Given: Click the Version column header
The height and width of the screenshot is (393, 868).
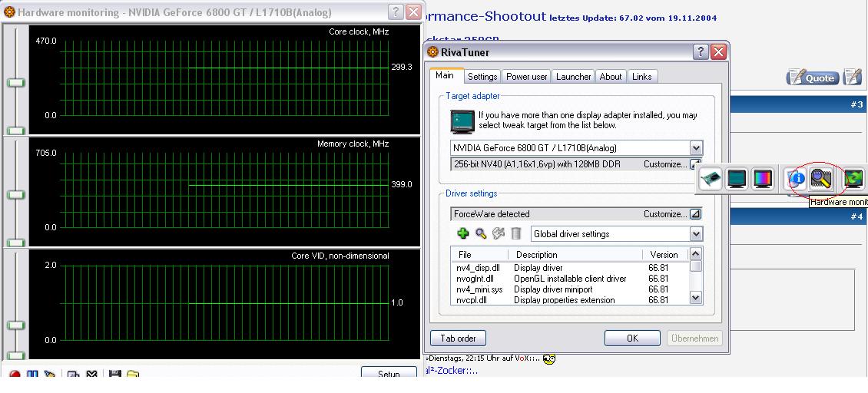Looking at the screenshot, I should click(x=665, y=254).
